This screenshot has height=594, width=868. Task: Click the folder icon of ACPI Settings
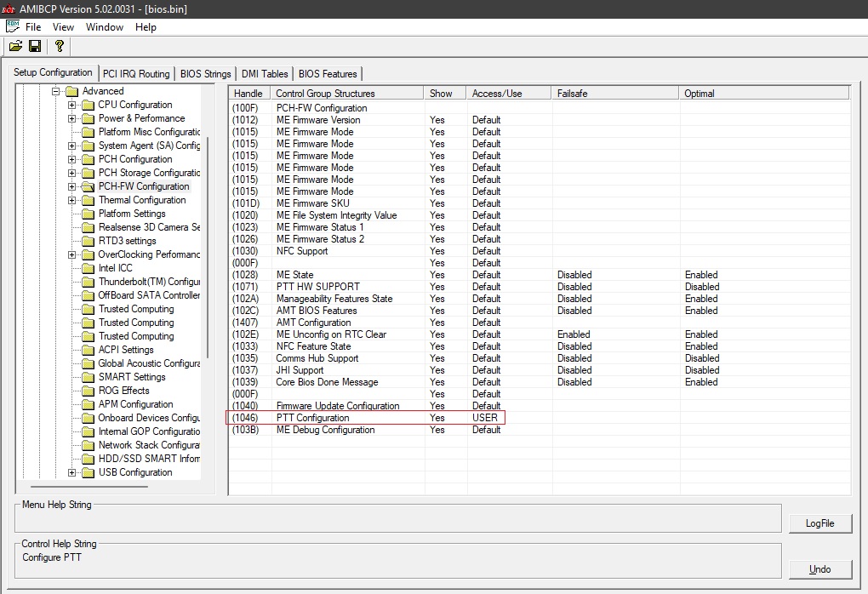click(88, 351)
